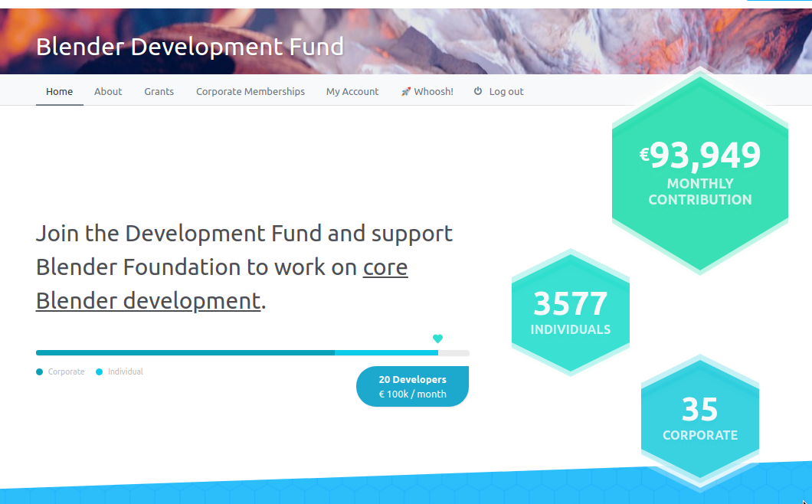Go to the About page
Screen dimensions: 812x504
click(108, 91)
